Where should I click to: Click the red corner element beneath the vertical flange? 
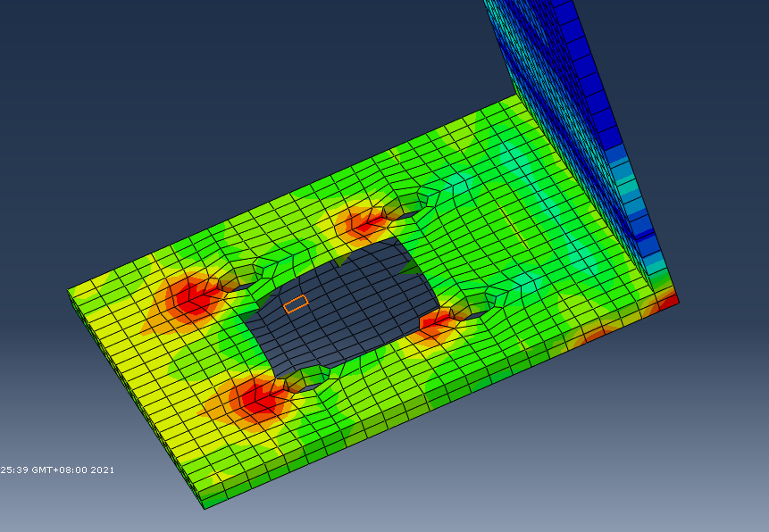pyautogui.click(x=668, y=301)
